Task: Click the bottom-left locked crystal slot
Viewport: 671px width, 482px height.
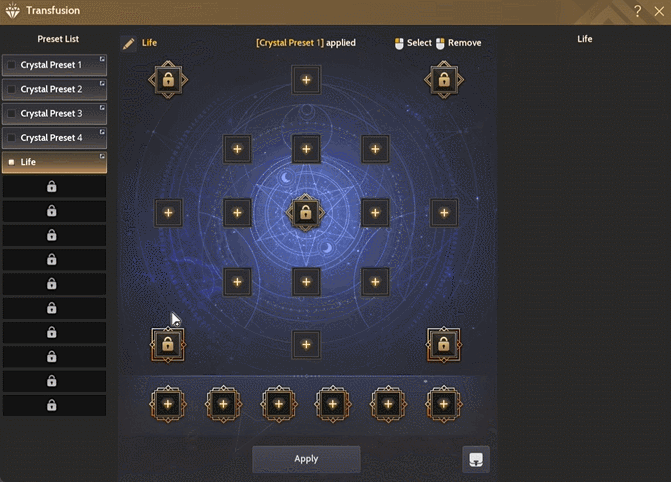Action: 168,345
